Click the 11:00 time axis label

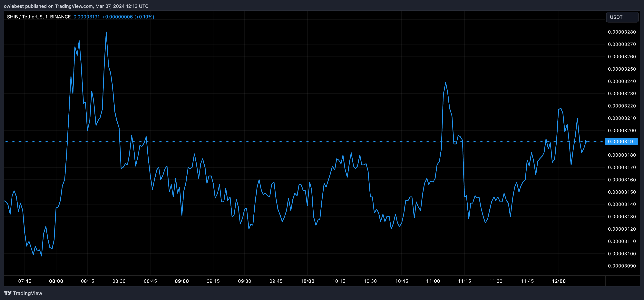pyautogui.click(x=433, y=281)
